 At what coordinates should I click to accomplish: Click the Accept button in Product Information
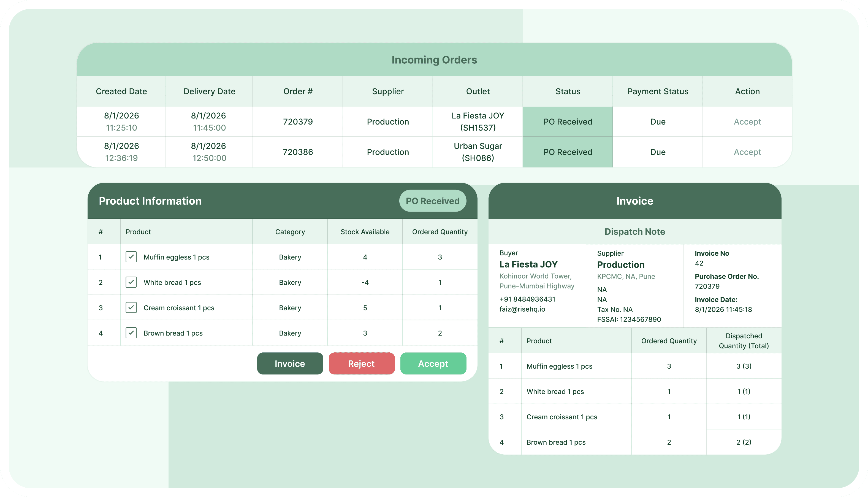pyautogui.click(x=433, y=364)
